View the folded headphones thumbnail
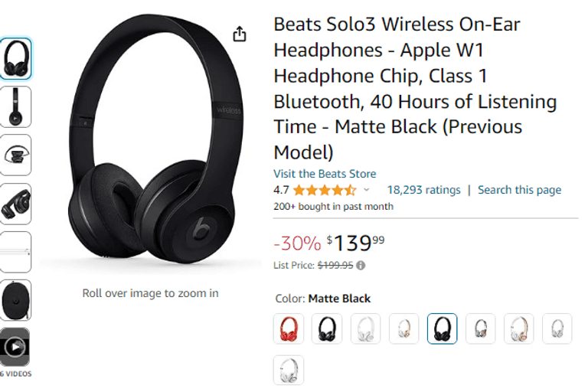 [15, 155]
